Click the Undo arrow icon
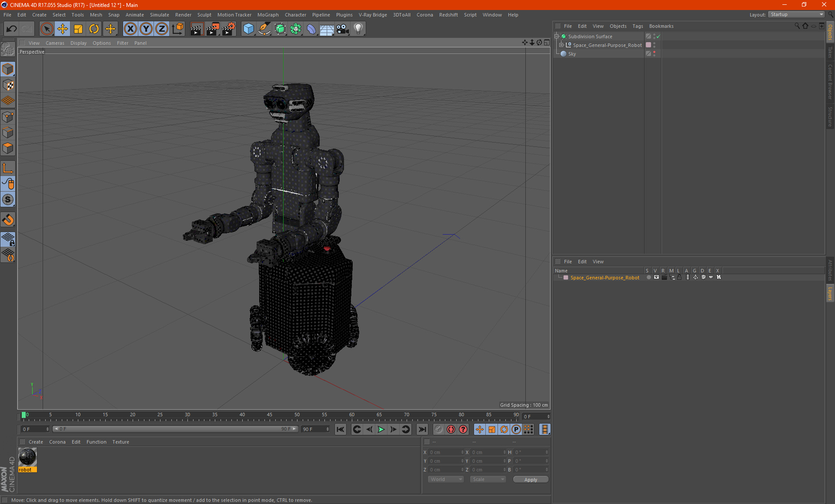This screenshot has width=835, height=504. click(x=12, y=29)
